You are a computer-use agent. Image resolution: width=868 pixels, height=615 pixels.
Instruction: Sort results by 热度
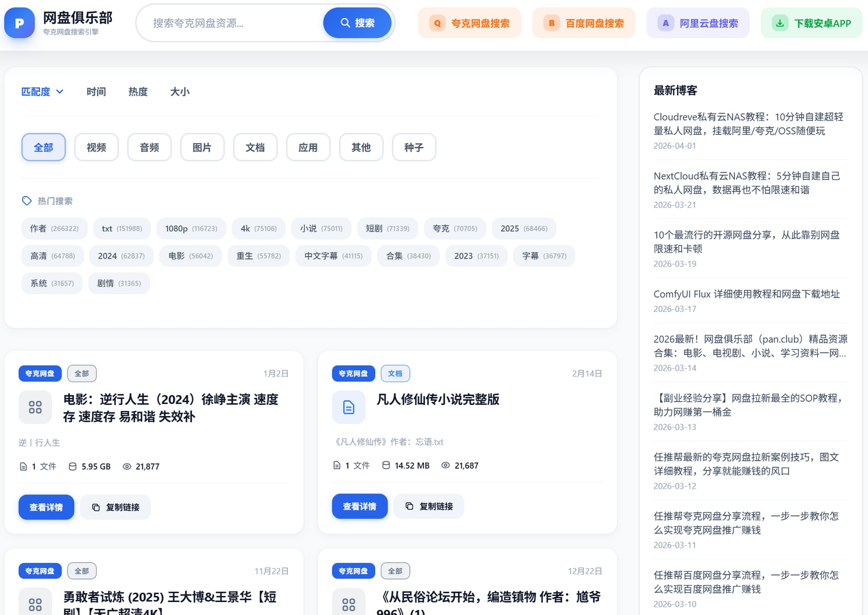pos(138,92)
